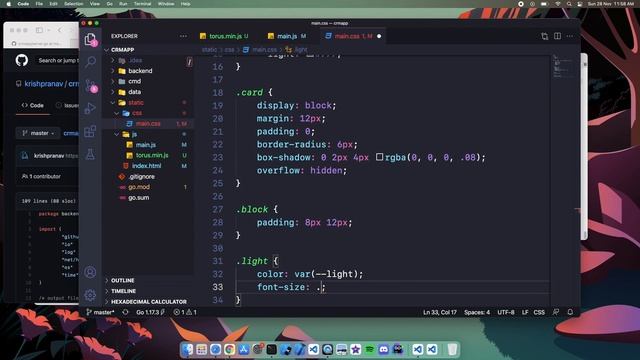Click the open changes icon in editor toolbar
This screenshot has width=640, height=360.
pyautogui.click(x=544, y=36)
